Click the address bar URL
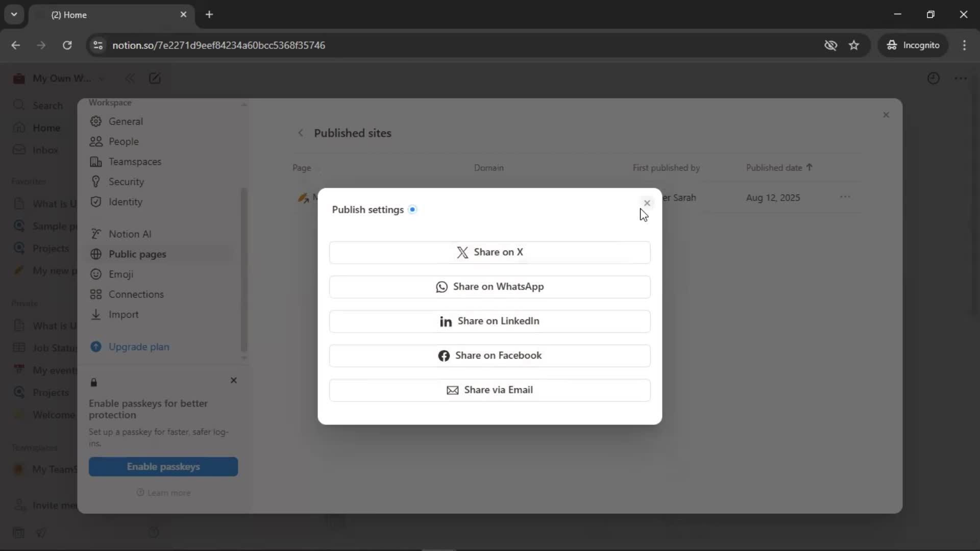Screen dimensions: 980x551 pos(218,45)
